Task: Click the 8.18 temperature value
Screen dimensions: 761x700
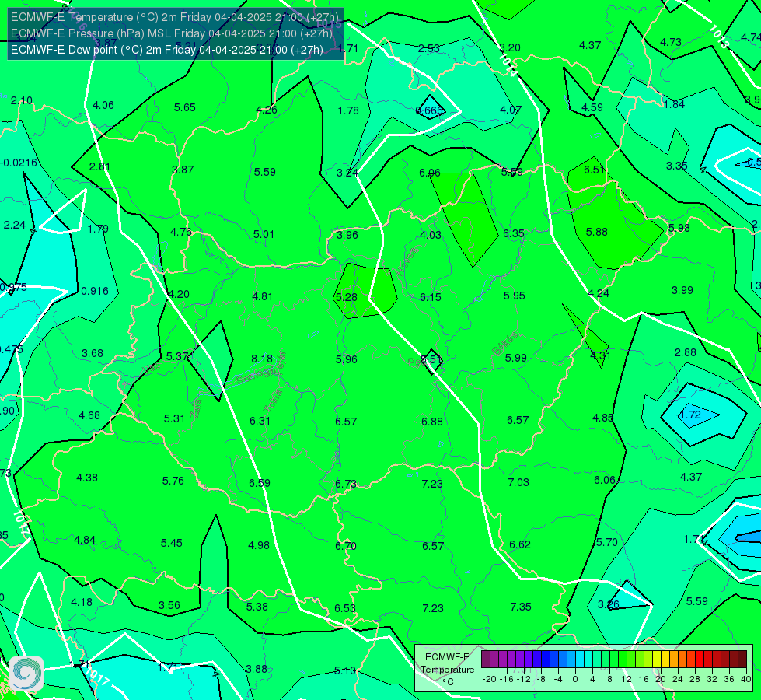Action: 262,359
